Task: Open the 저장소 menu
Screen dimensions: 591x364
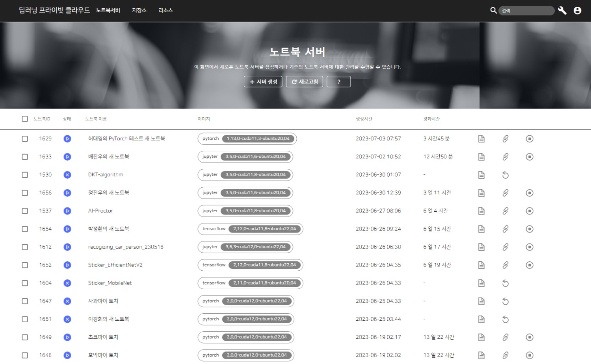Action: (x=139, y=10)
